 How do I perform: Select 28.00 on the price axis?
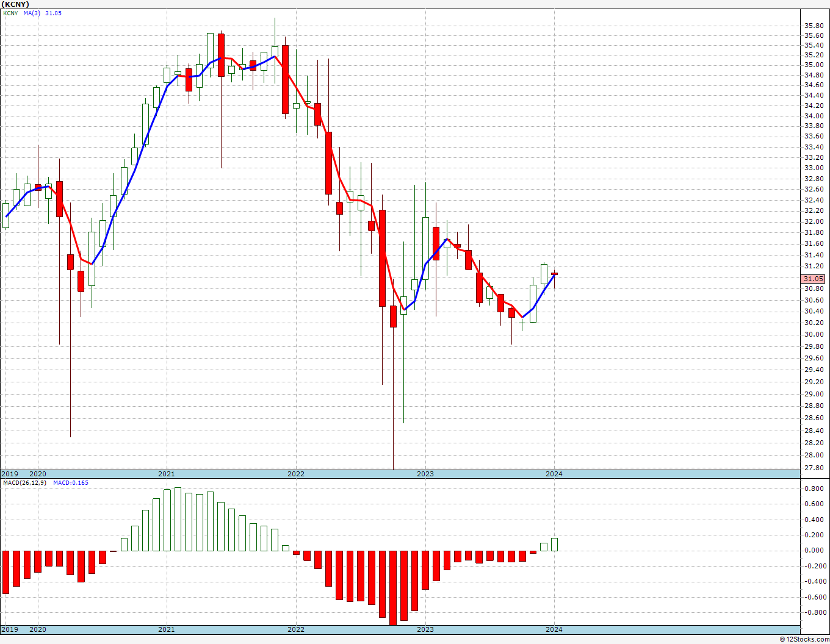(814, 456)
